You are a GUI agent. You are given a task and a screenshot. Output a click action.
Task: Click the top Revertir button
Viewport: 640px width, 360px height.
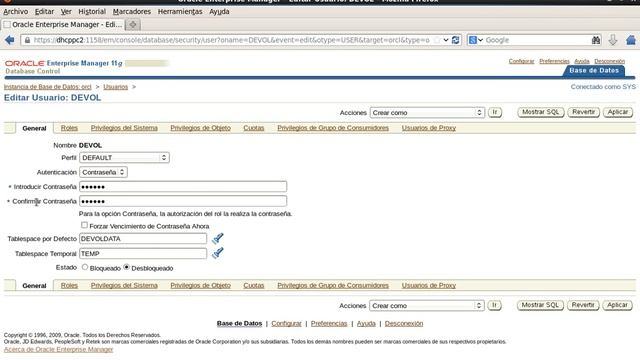click(x=584, y=112)
